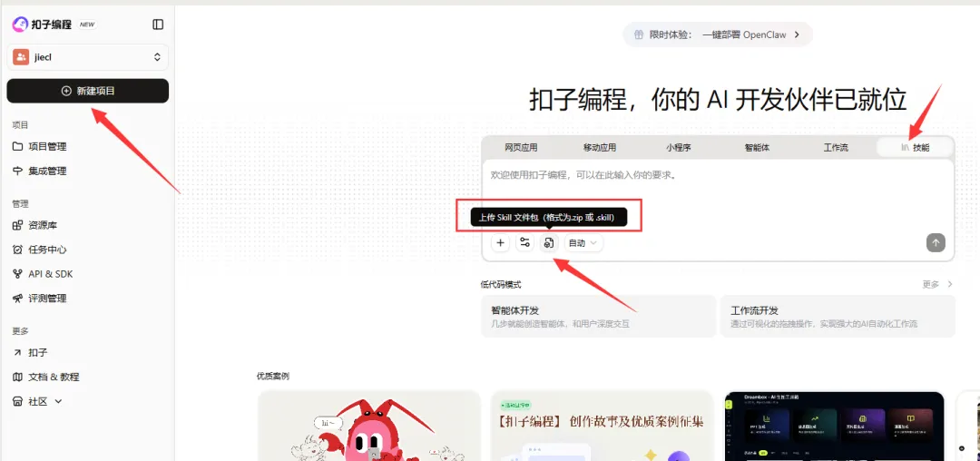Click the 新建项目 button
This screenshot has width=980, height=461.
(87, 91)
